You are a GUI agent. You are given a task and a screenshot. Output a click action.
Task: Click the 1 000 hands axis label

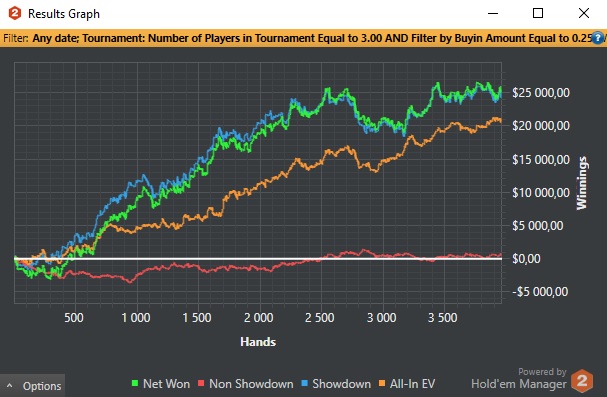pos(135,318)
